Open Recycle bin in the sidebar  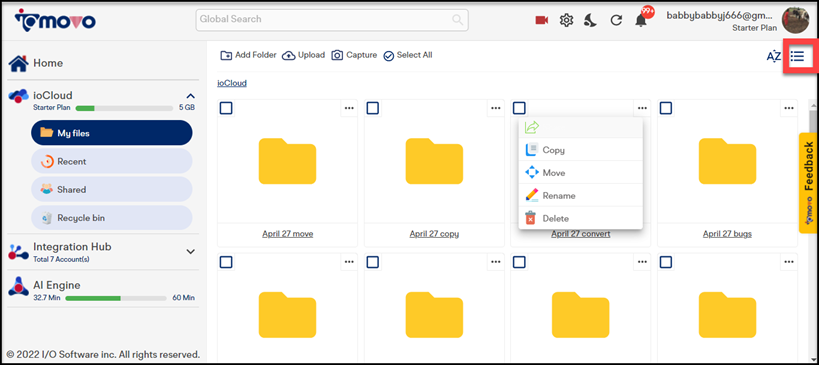(x=112, y=218)
